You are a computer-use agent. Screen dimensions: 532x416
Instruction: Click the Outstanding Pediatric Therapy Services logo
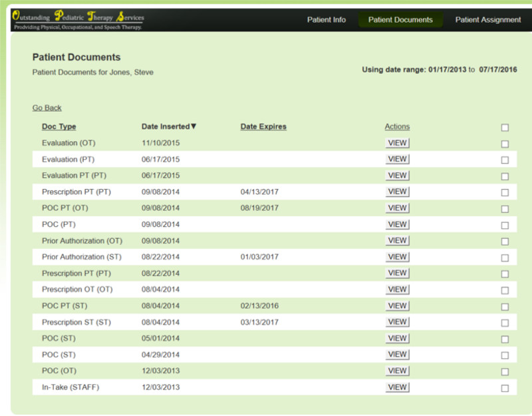[x=78, y=21]
